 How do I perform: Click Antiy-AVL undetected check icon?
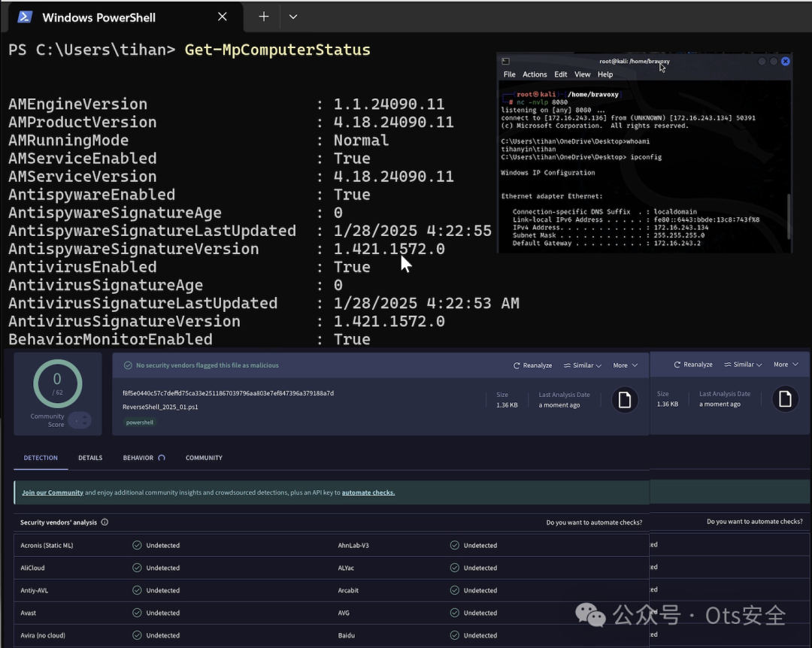pos(137,590)
